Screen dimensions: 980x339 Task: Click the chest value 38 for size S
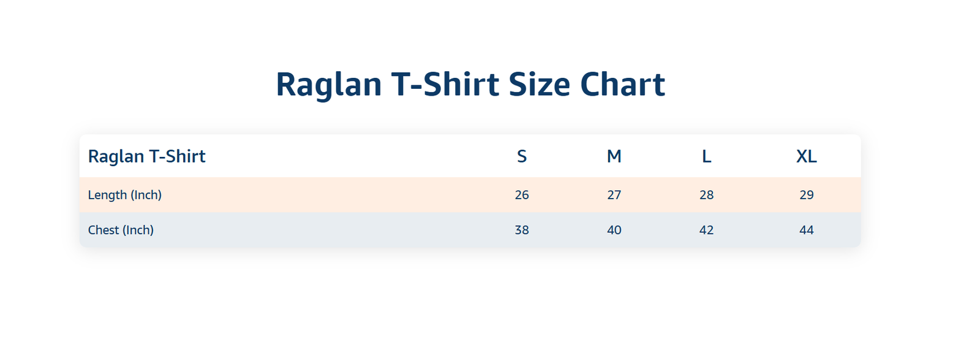coord(522,230)
